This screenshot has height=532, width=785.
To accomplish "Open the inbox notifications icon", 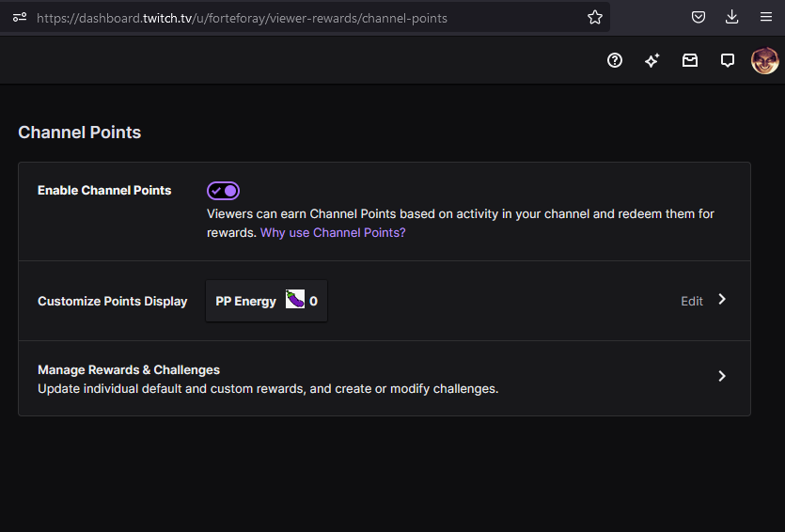I will click(690, 60).
